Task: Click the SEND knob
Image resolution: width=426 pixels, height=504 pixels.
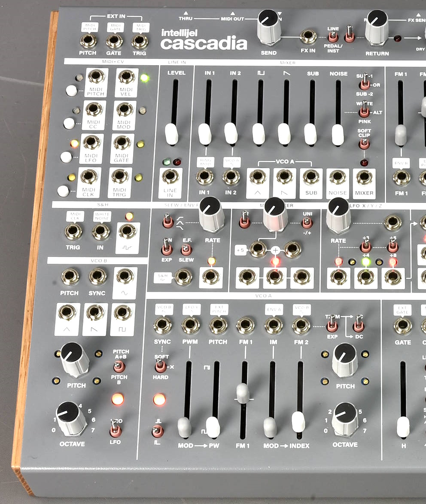Action: (269, 26)
